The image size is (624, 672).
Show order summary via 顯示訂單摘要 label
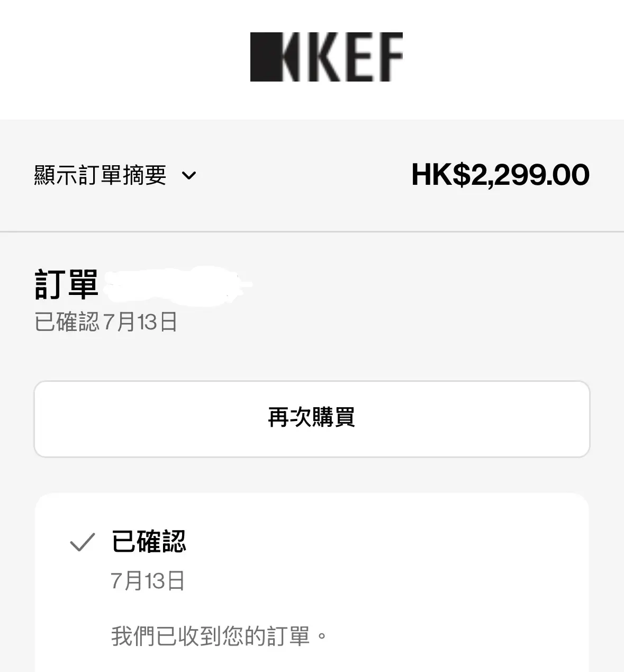pos(101,175)
